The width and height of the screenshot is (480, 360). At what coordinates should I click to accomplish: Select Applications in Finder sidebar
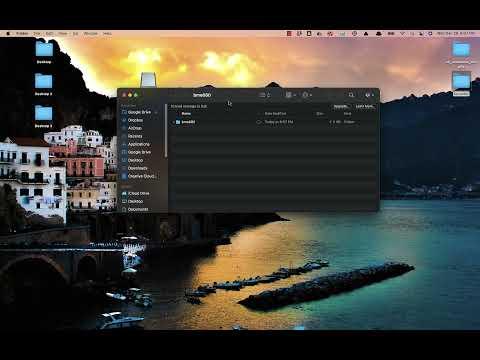point(139,144)
